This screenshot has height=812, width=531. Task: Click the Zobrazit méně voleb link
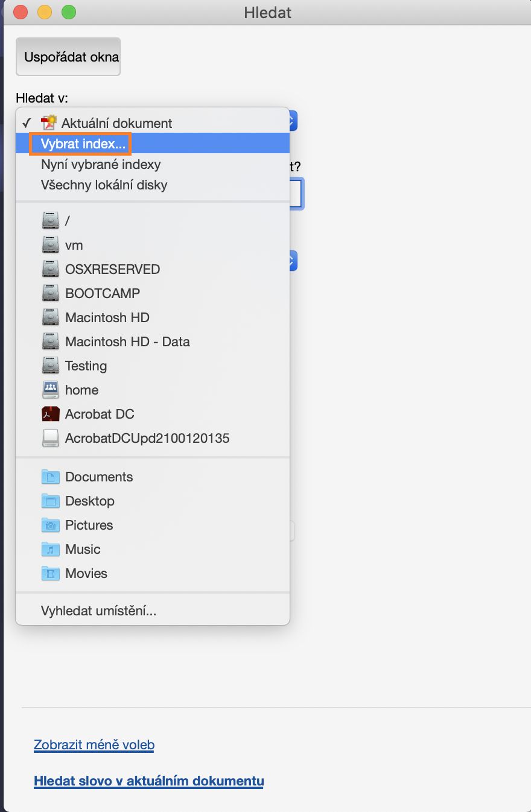click(94, 745)
